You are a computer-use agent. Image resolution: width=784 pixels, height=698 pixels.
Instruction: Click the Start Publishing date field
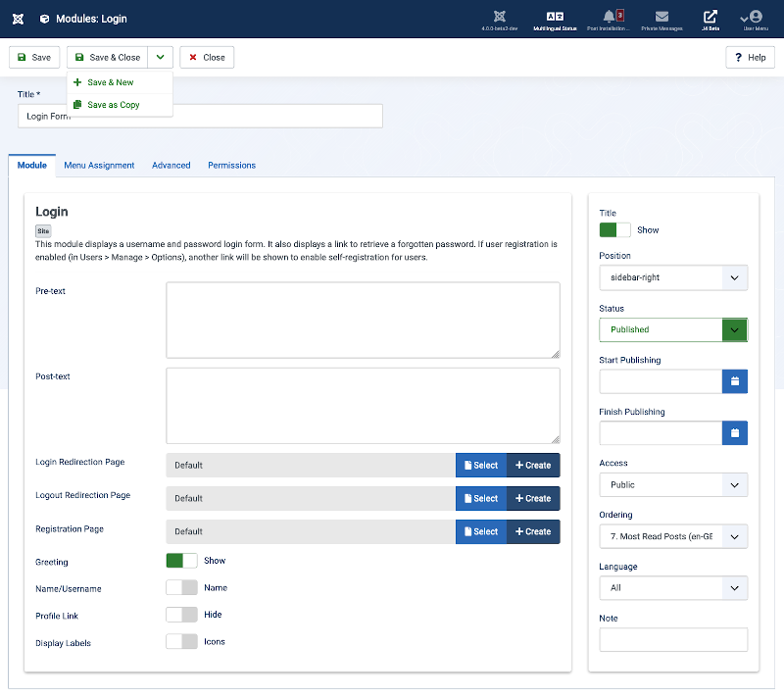click(x=661, y=381)
